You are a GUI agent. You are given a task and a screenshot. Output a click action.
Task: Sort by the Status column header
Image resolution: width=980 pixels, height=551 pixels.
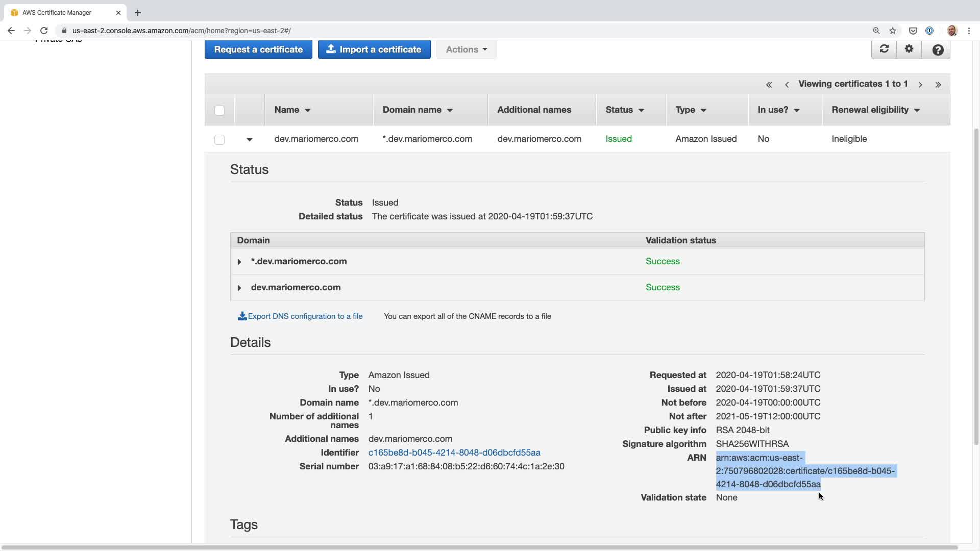(625, 110)
